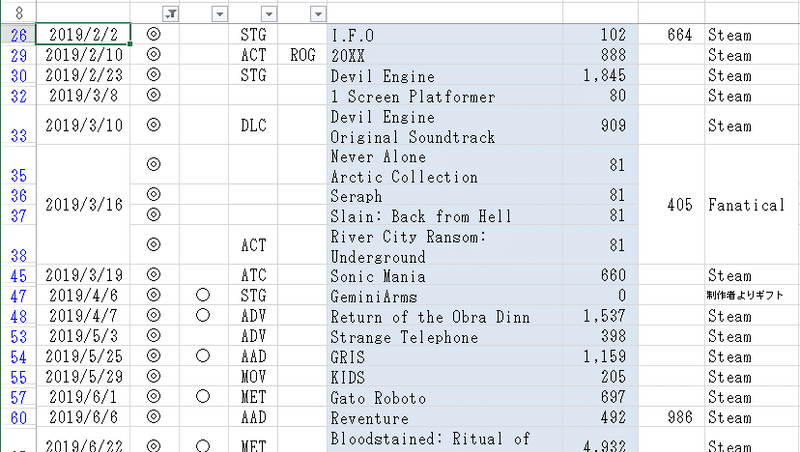Select the GRIS title cell
Viewport: 800px width, 452px height.
(x=445, y=356)
